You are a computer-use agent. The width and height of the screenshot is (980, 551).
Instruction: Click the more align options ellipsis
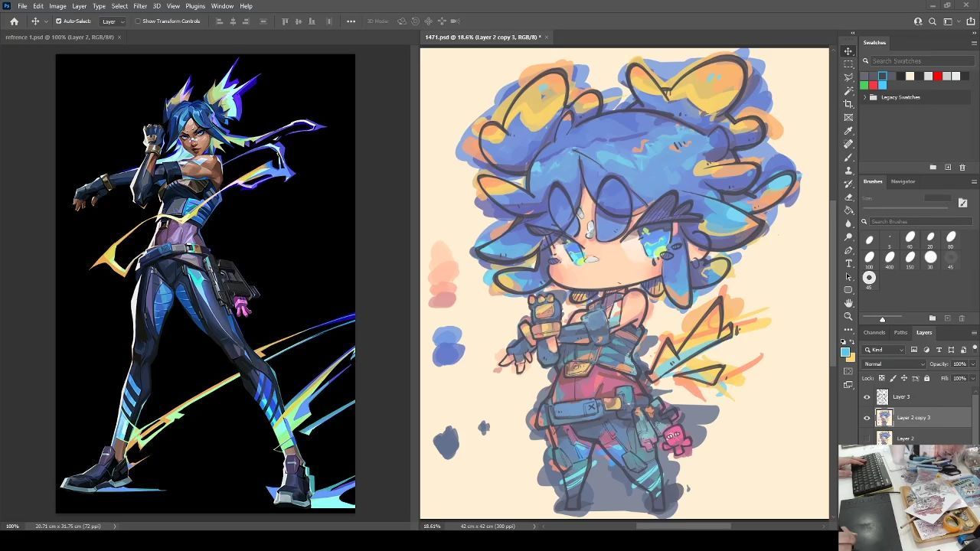click(351, 21)
